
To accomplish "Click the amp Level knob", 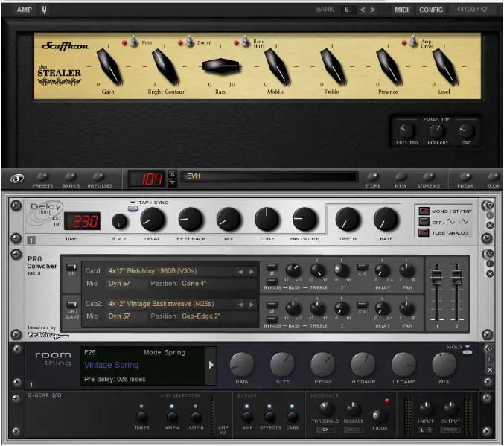I will click(445, 66).
